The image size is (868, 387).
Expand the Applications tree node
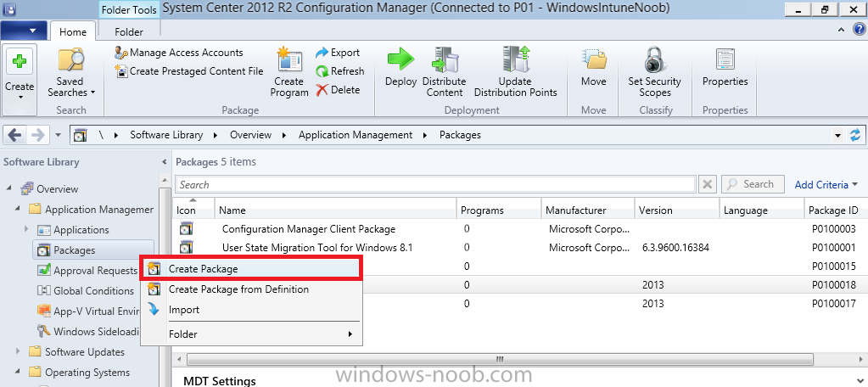pyautogui.click(x=26, y=229)
